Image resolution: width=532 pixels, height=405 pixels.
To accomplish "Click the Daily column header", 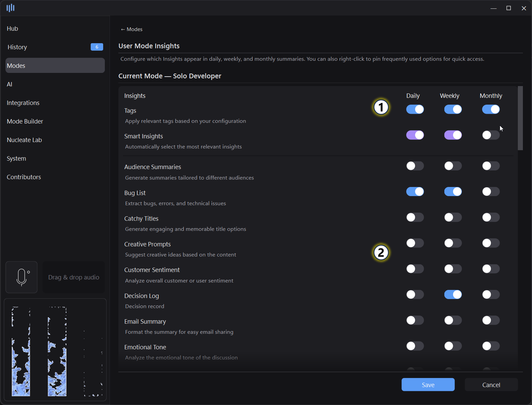I will point(413,96).
